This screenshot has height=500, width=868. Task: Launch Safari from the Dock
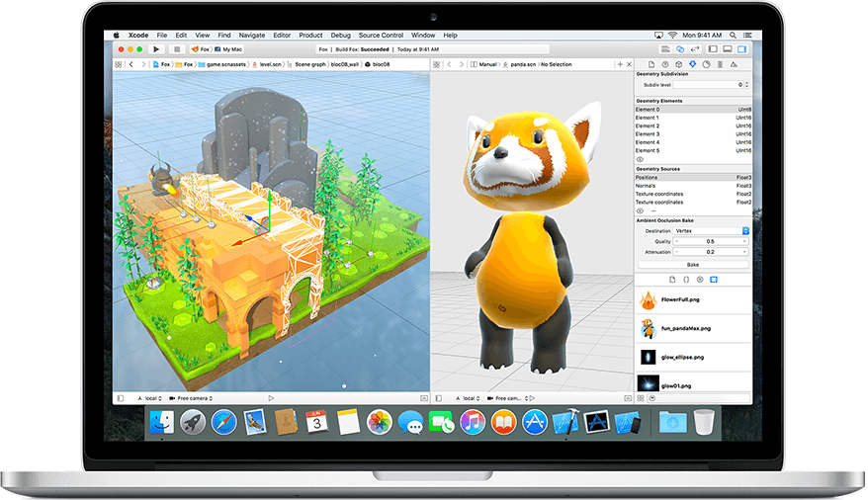pos(223,423)
